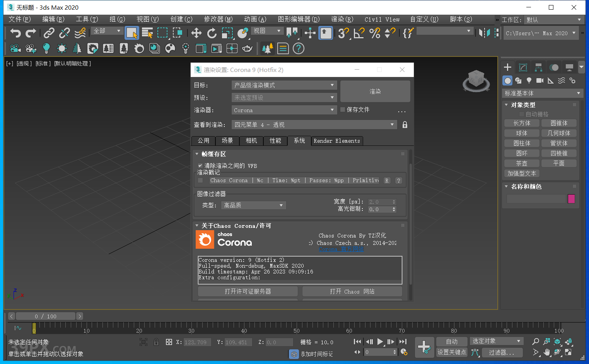Image resolution: width=589 pixels, height=364 pixels.
Task: Open the Select by Name dialog
Action: coord(148,34)
